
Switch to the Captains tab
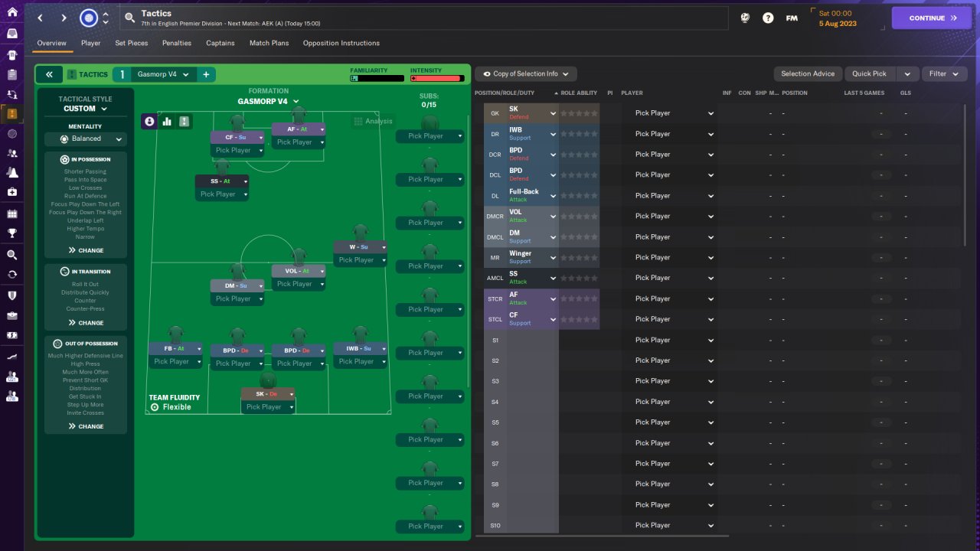point(220,43)
